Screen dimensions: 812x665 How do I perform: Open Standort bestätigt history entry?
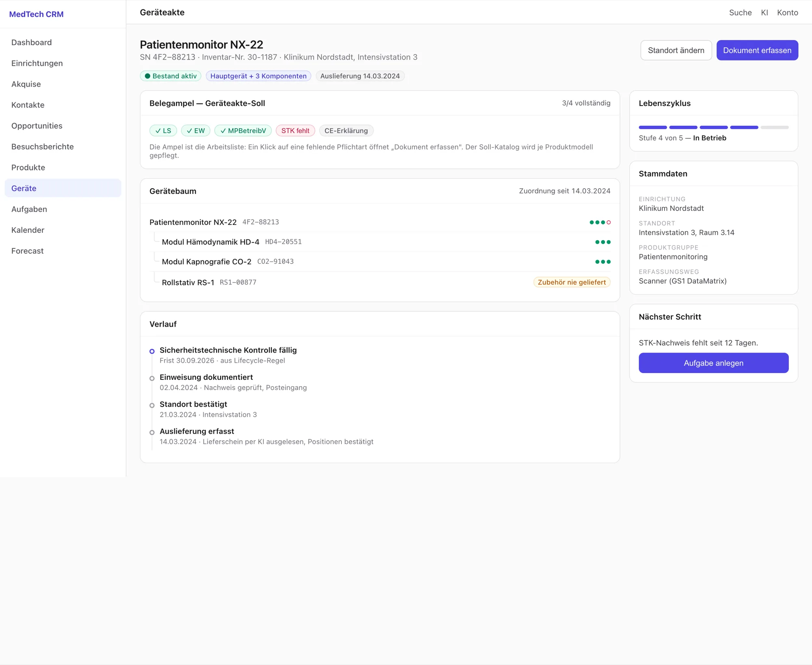click(208, 409)
